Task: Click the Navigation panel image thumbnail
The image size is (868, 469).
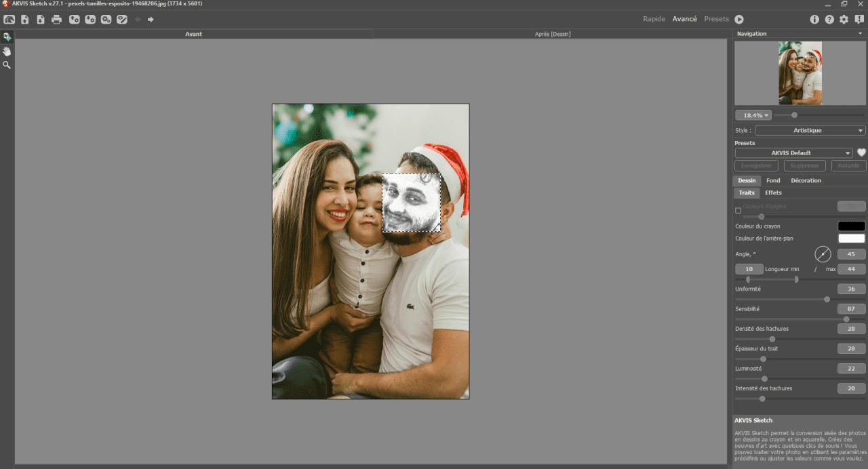Action: [800, 73]
